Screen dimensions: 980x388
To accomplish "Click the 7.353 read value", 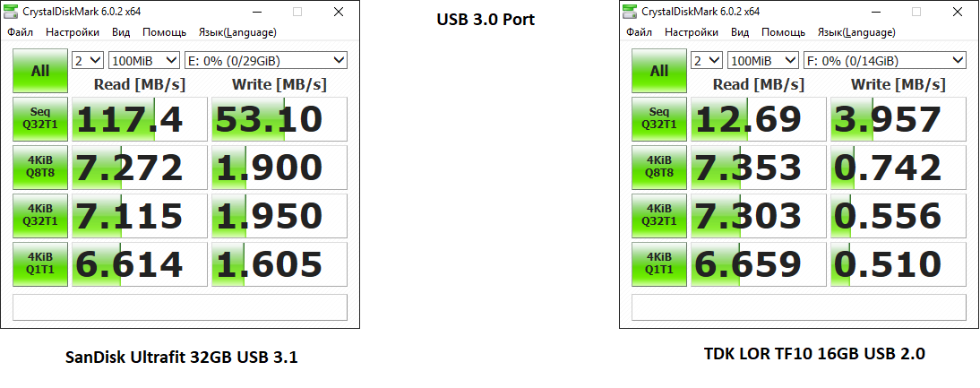I will click(758, 168).
